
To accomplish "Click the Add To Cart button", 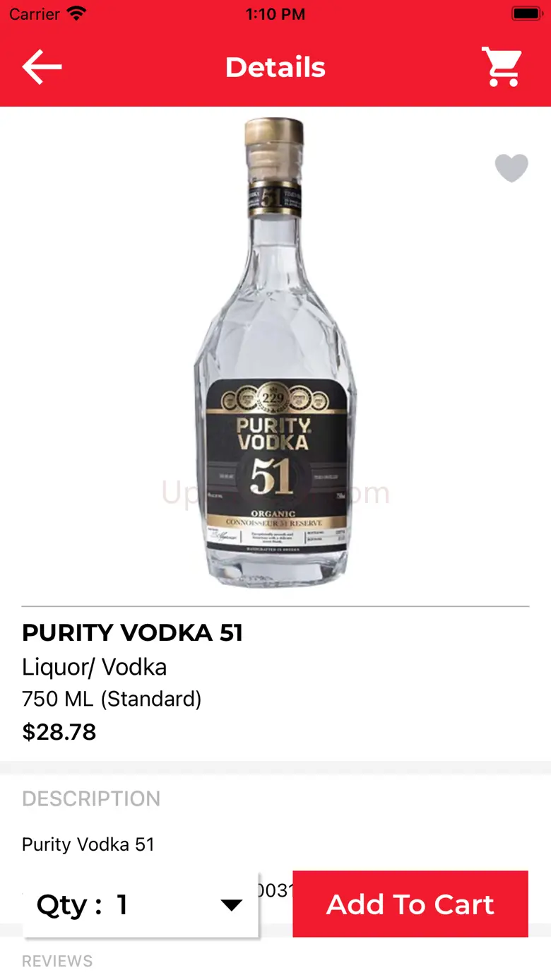I will [x=410, y=904].
